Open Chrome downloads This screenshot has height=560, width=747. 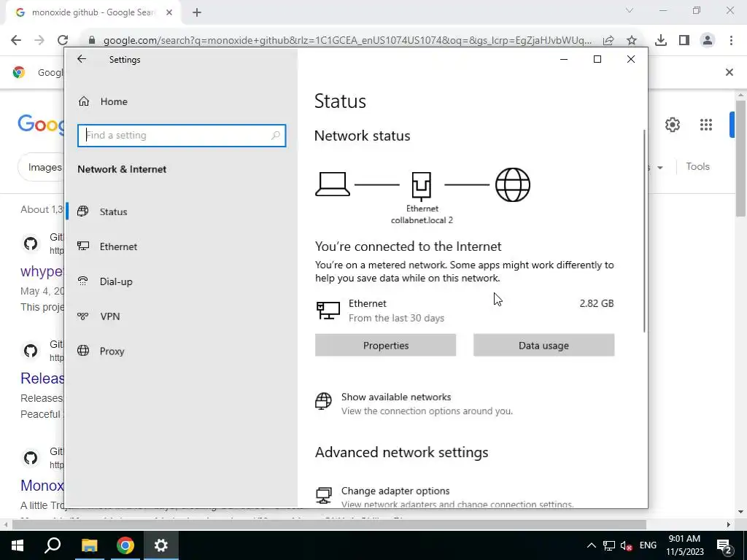(x=661, y=41)
